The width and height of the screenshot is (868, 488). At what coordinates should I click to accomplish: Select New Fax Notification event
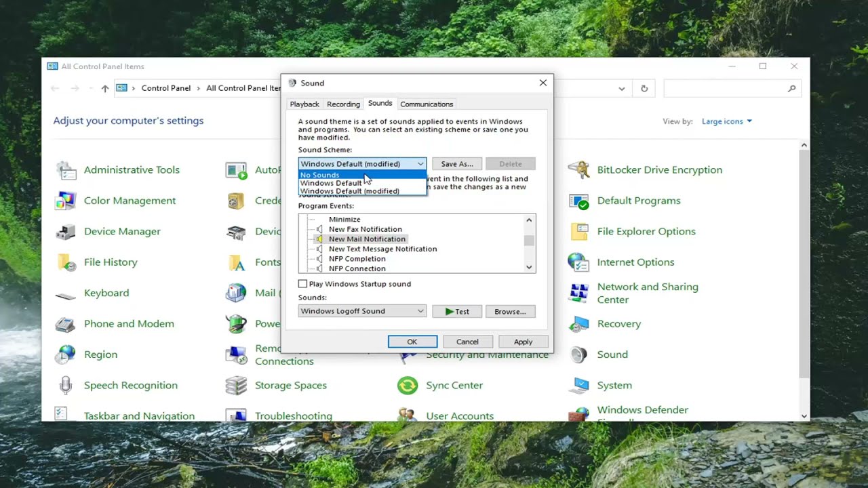[x=366, y=229]
